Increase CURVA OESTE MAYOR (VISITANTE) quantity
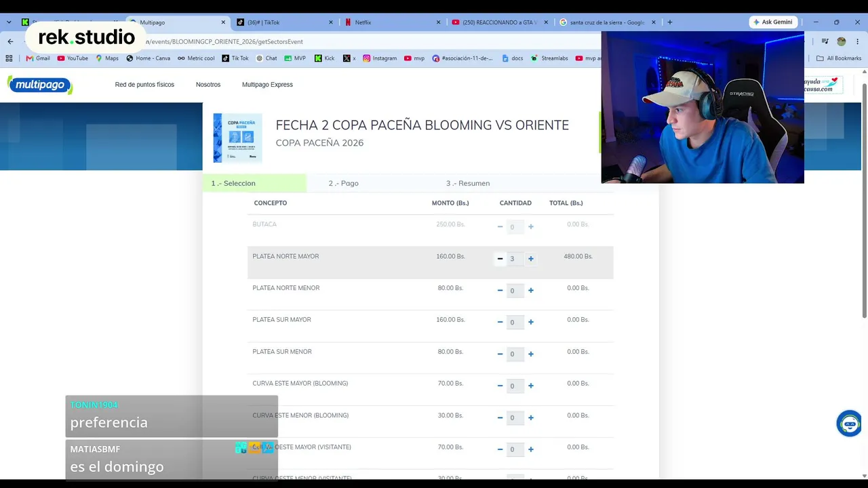This screenshot has height=488, width=868. [x=531, y=449]
